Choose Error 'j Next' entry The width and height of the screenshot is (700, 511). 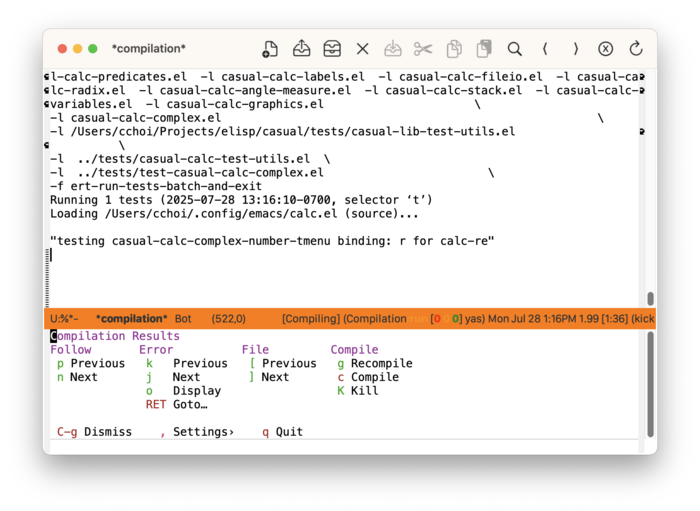pyautogui.click(x=173, y=377)
